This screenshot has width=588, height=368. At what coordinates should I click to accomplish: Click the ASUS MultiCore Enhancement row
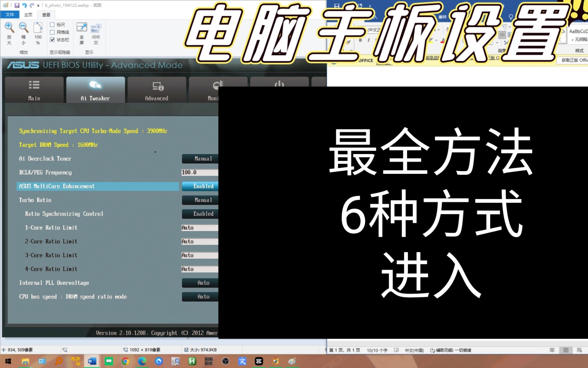point(98,186)
